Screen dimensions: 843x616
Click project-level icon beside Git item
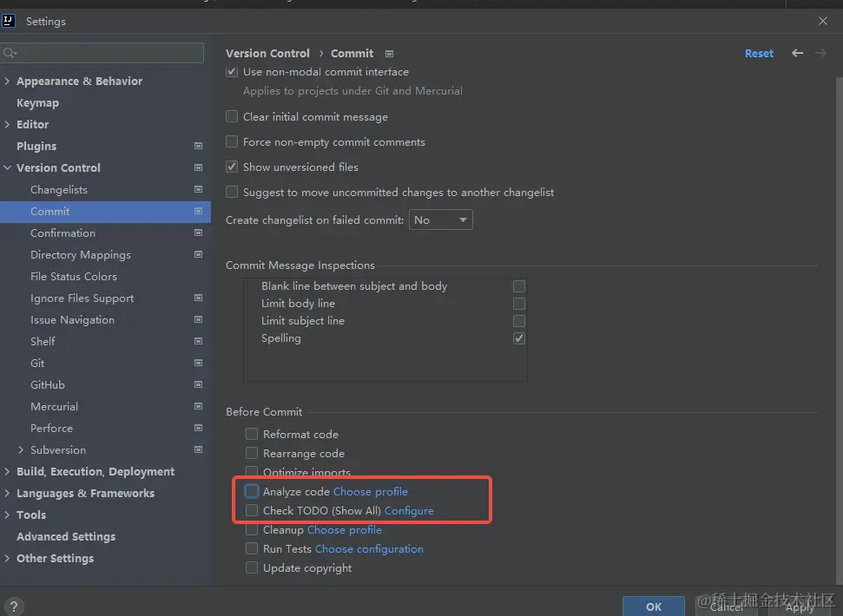[x=198, y=363]
